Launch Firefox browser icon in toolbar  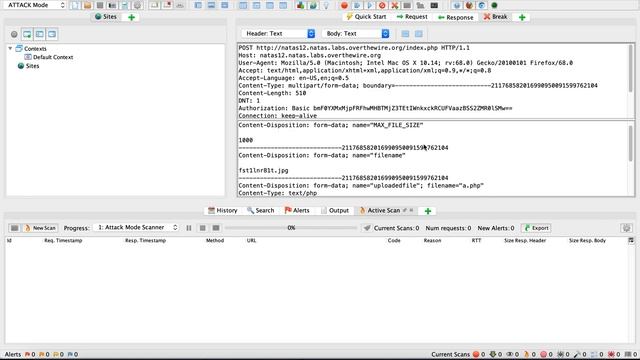click(x=469, y=5)
